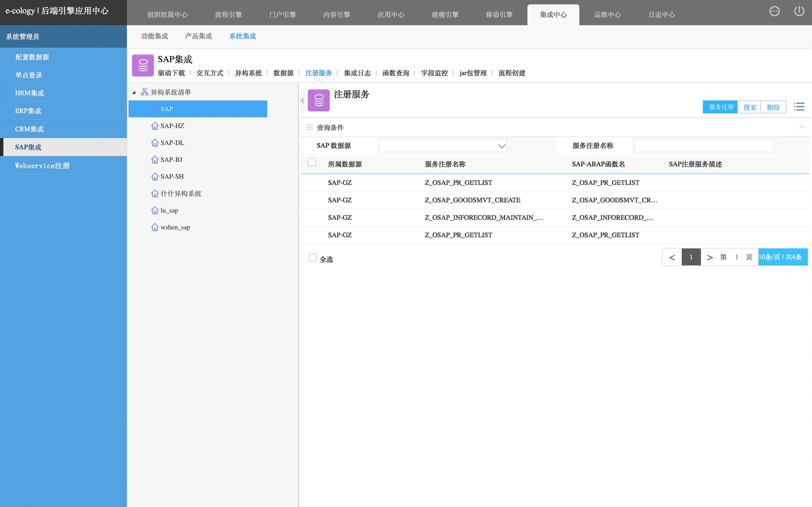Click the house icon next to wshen_sap
The height and width of the screenshot is (507, 812).
click(155, 227)
